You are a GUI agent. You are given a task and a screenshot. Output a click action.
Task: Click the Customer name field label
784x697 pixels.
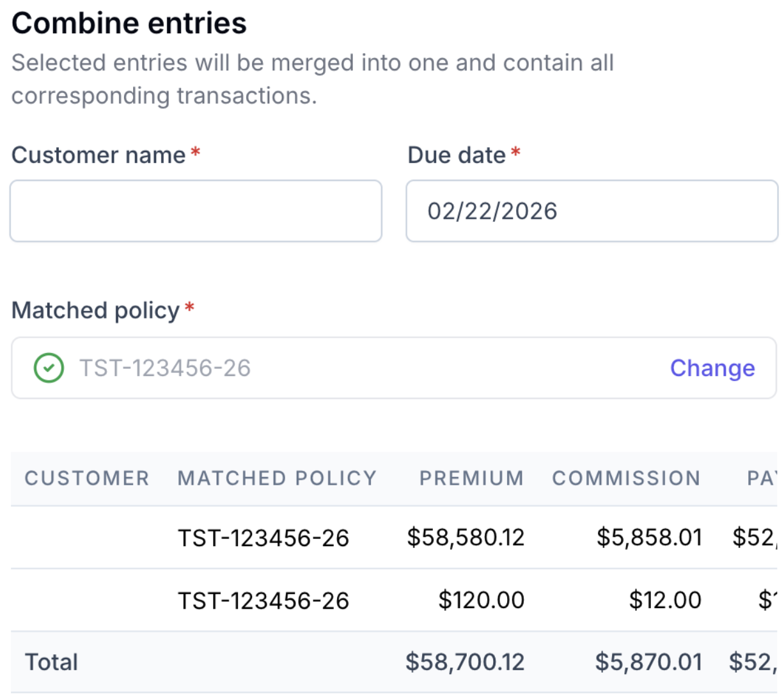pos(98,155)
